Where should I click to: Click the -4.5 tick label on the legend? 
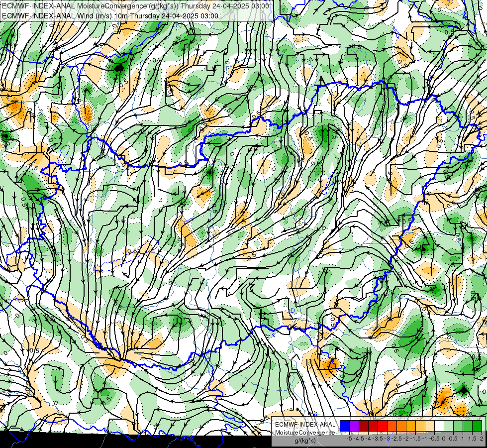359,439
